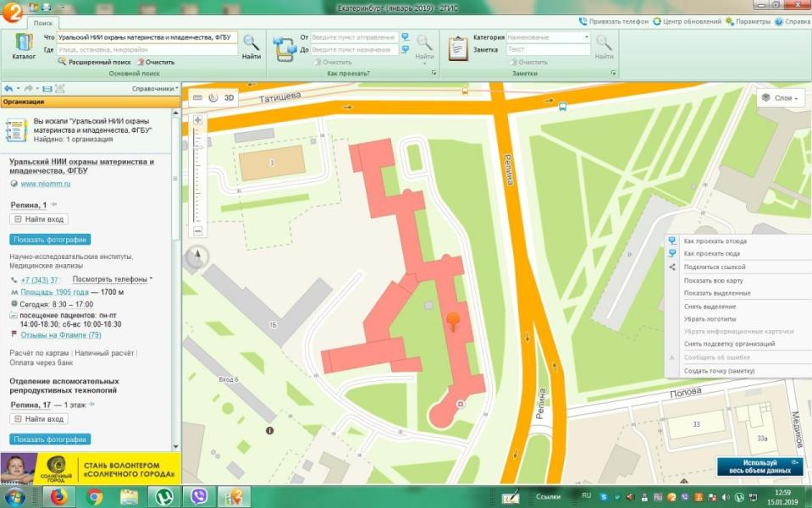Zoom out with the minus button
812x508 pixels.
(198, 230)
